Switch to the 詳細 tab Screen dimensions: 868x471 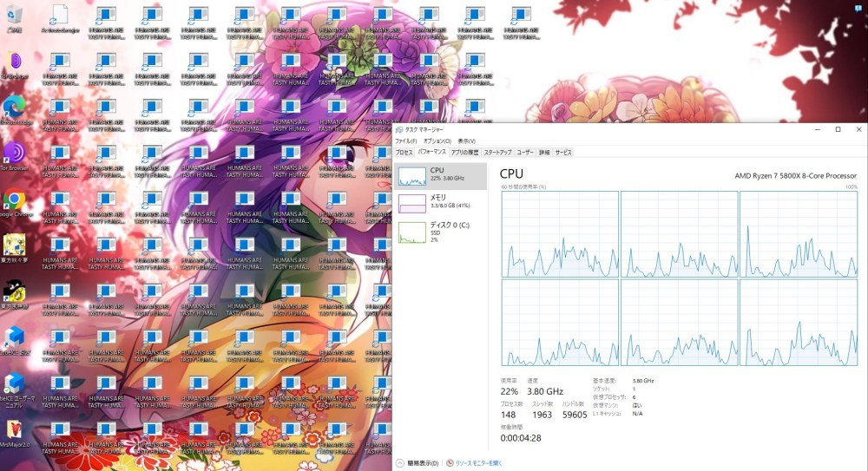coord(545,152)
